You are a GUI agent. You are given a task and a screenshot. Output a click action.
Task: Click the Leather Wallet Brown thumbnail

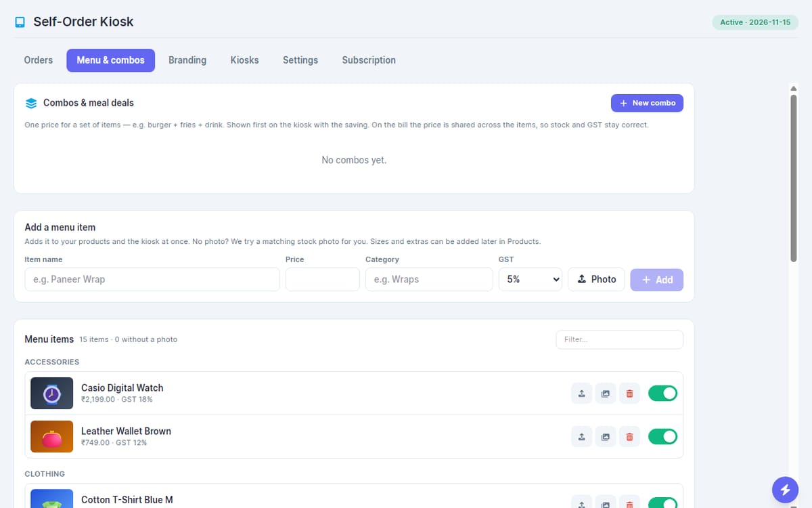click(x=51, y=437)
